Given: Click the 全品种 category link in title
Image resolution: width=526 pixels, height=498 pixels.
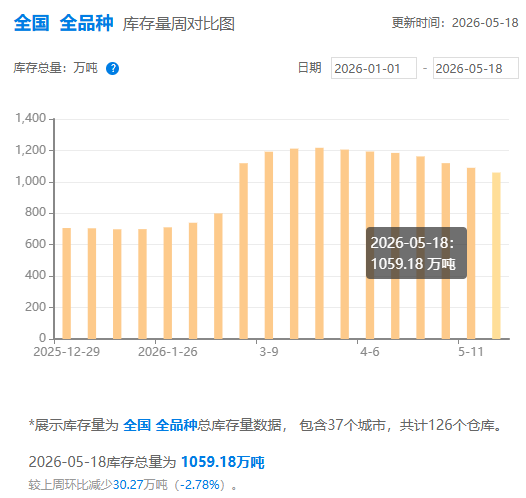Looking at the screenshot, I should 86,23.
